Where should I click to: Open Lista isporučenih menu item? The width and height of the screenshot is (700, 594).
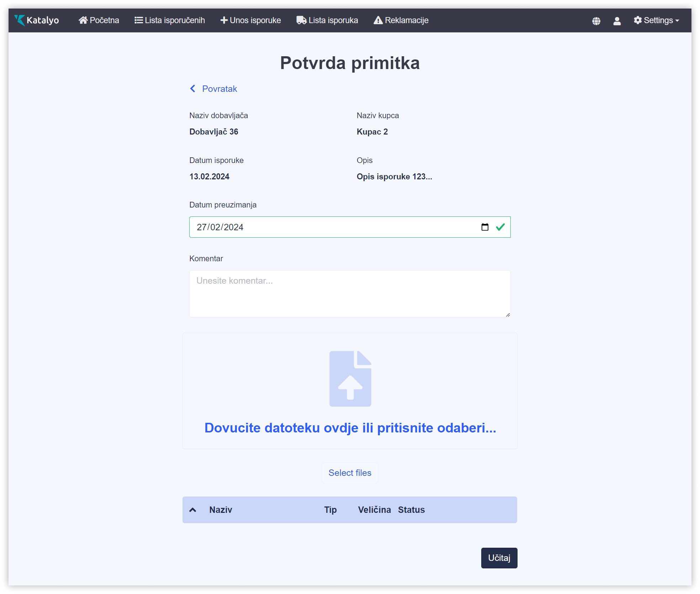tap(170, 20)
